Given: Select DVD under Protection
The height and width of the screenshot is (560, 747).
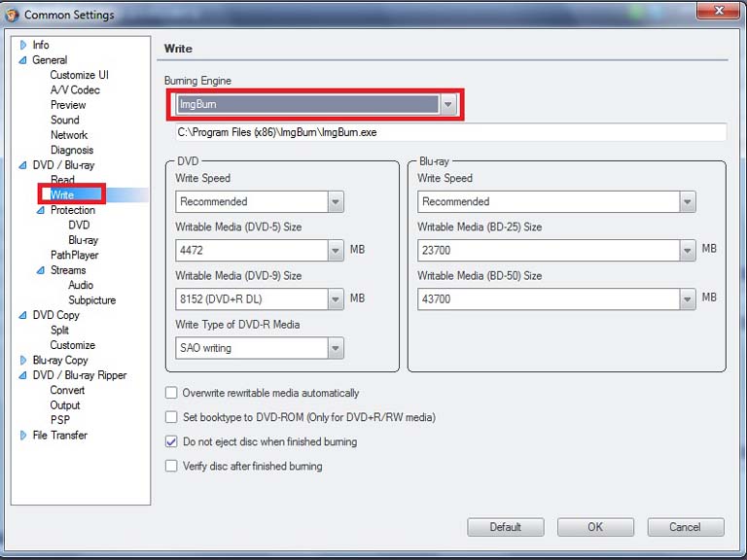Looking at the screenshot, I should click(x=79, y=226).
